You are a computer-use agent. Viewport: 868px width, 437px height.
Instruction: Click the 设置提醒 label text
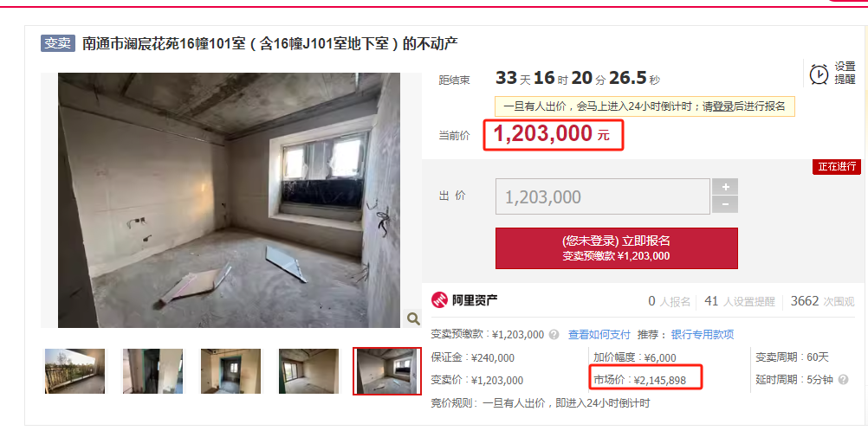coord(845,73)
